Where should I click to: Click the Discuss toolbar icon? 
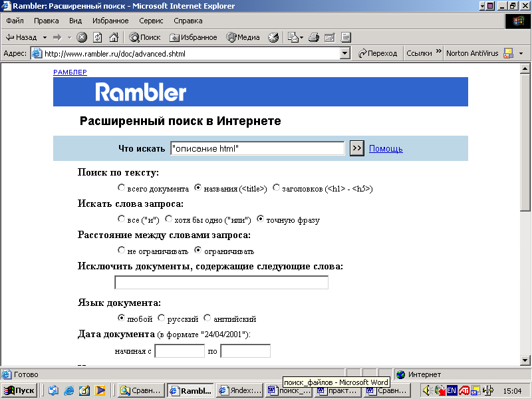tap(346, 37)
